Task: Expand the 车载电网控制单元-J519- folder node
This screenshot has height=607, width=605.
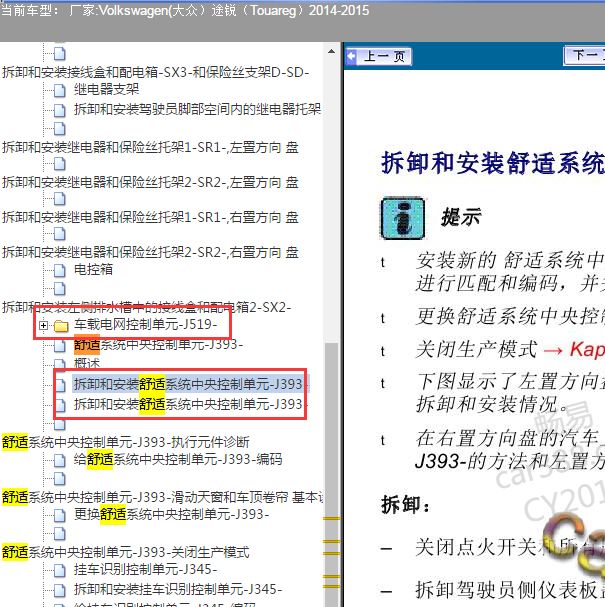Action: tap(43, 326)
